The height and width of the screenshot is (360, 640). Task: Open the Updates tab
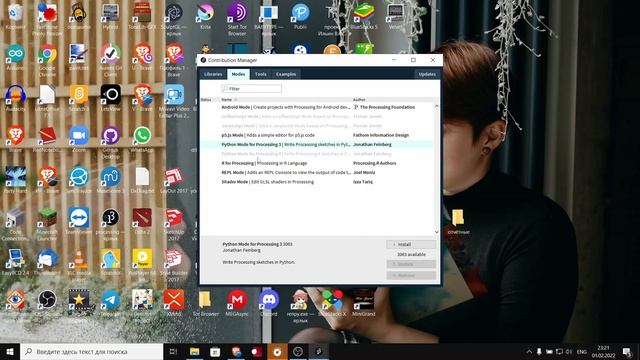pyautogui.click(x=427, y=74)
